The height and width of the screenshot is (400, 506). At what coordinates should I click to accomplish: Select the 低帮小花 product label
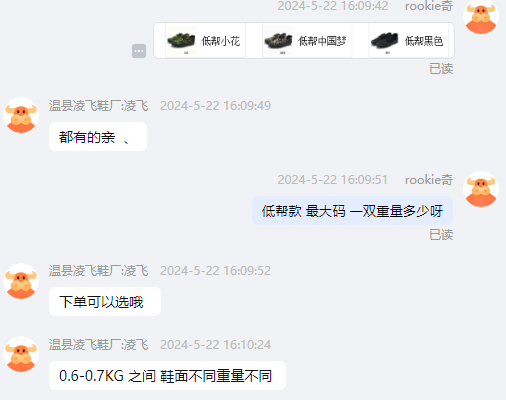click(220, 41)
